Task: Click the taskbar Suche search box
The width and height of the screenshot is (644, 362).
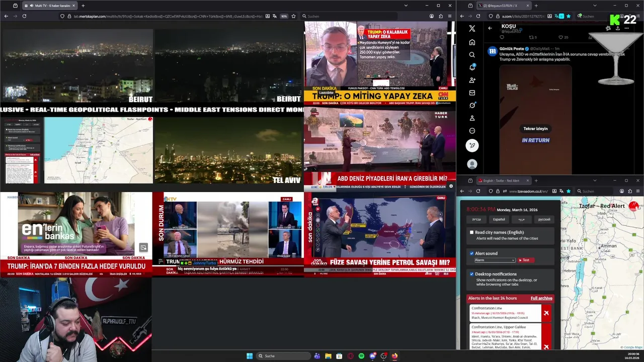Action: (283, 356)
